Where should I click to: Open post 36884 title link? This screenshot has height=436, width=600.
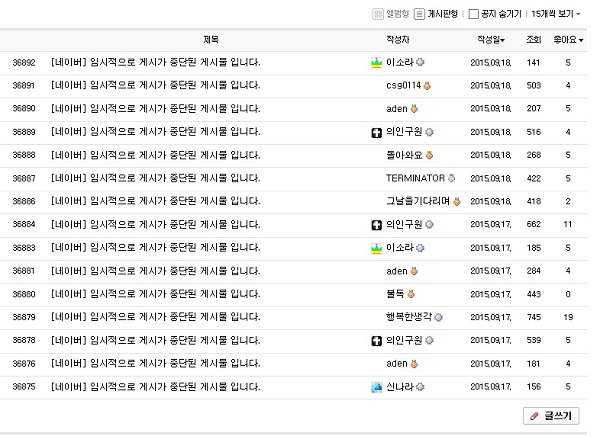(x=155, y=224)
